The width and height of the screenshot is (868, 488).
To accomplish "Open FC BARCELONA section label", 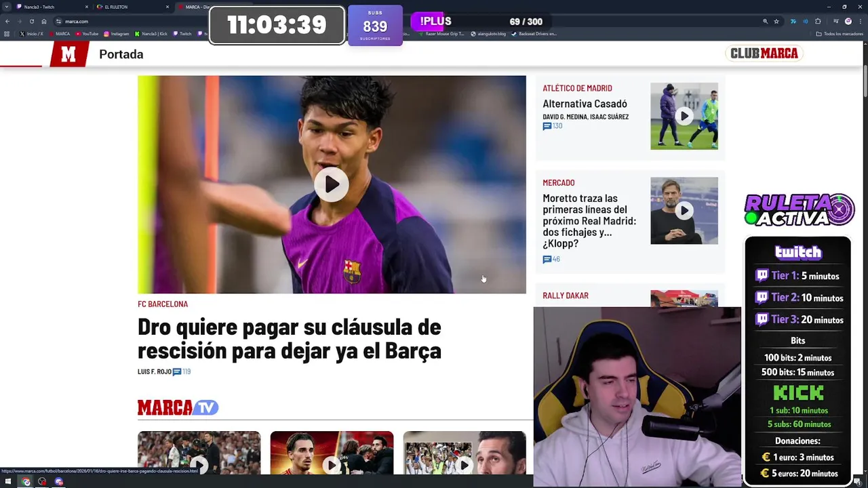I will point(163,304).
